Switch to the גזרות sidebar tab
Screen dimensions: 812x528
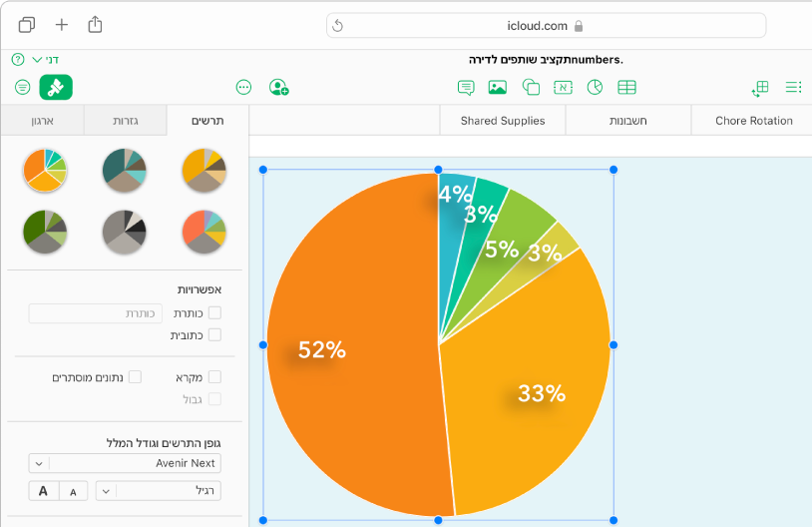pos(125,121)
